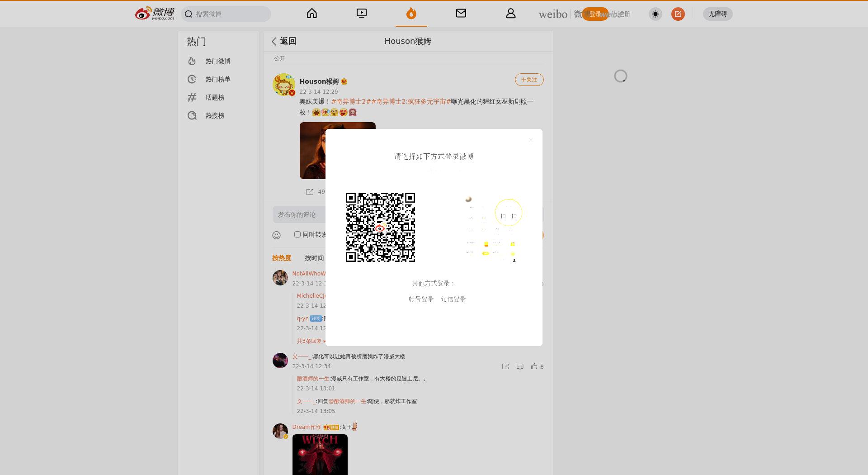Image resolution: width=868 pixels, height=475 pixels.
Task: Open hashtag #奇异博士2:疯狂多元宇宙#
Action: [x=411, y=101]
